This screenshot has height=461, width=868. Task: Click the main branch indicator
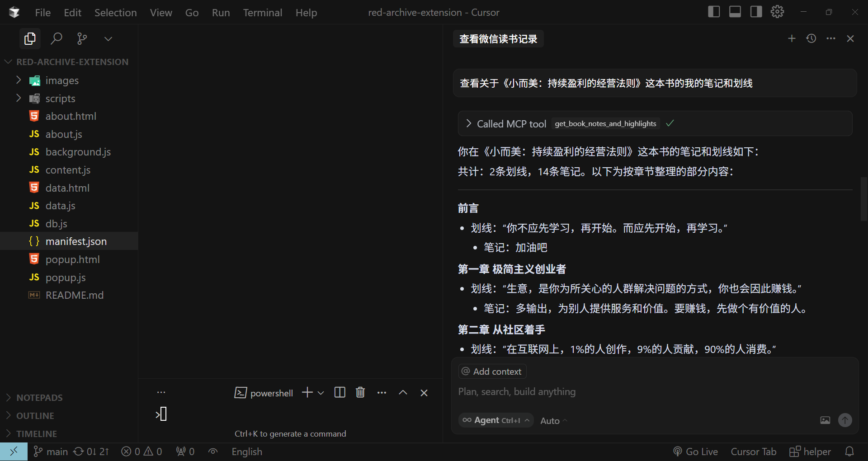pyautogui.click(x=51, y=452)
